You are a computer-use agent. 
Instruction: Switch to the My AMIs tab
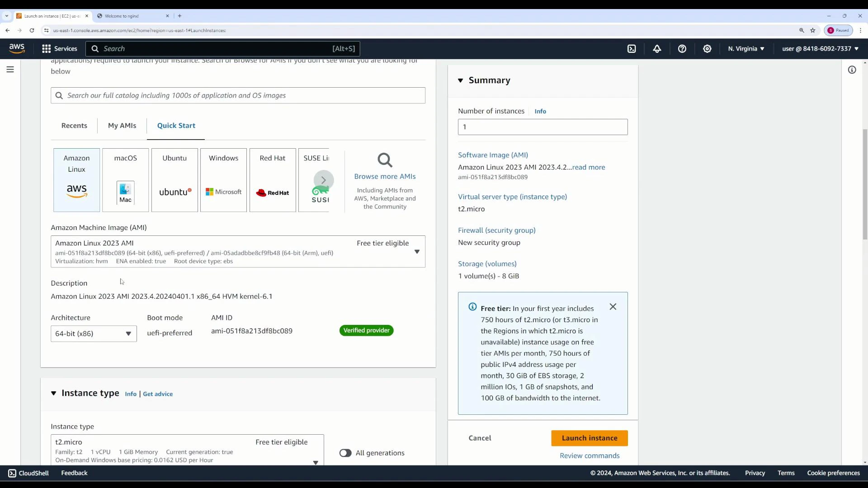[x=122, y=126]
